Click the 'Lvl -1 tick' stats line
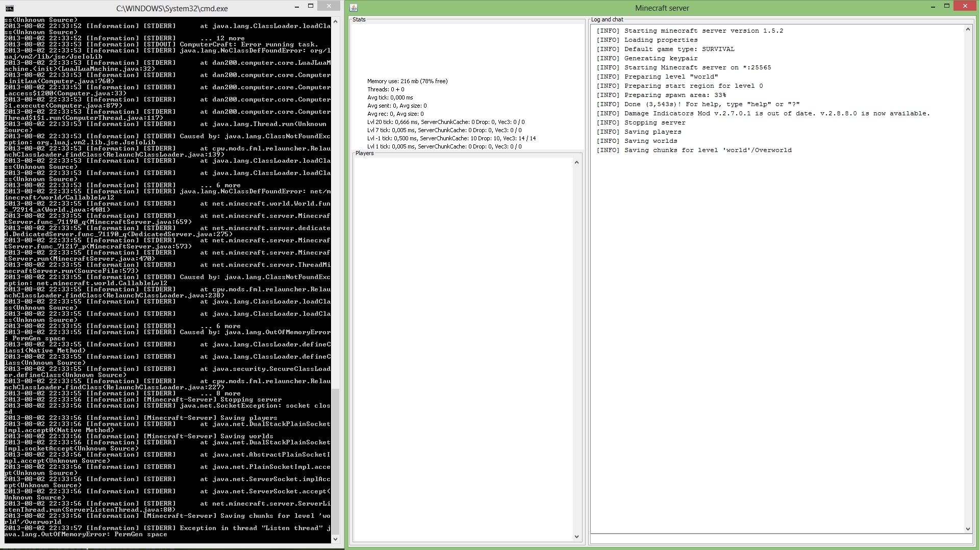 pos(451,138)
